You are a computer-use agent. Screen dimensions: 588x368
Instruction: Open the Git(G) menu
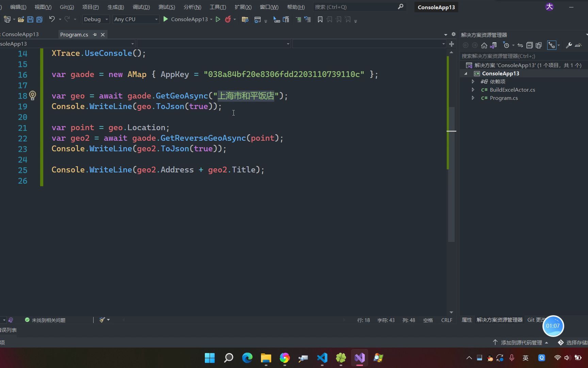click(67, 7)
